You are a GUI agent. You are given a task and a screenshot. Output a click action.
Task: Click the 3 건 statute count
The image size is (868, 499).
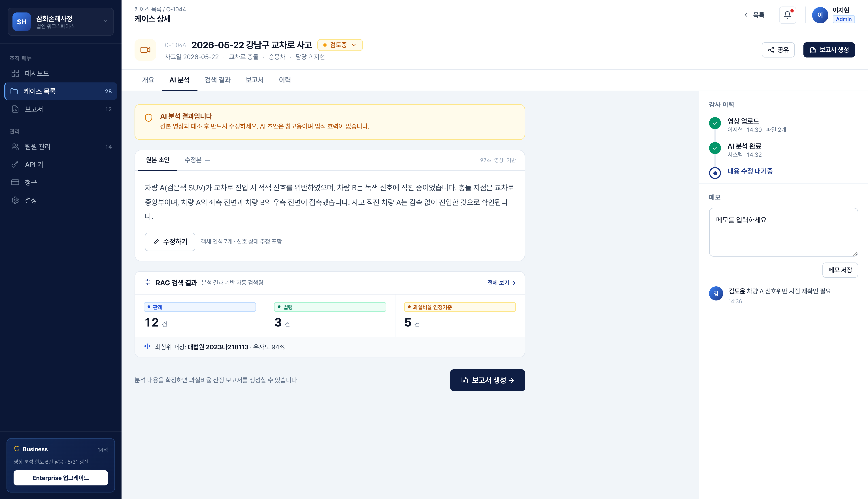click(x=282, y=323)
